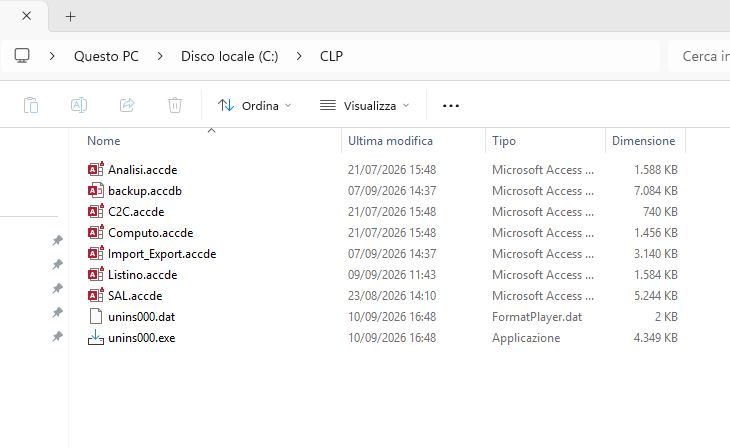The height and width of the screenshot is (448, 730).
Task: Click date 09/09/2026 11:43
Action: 392,274
